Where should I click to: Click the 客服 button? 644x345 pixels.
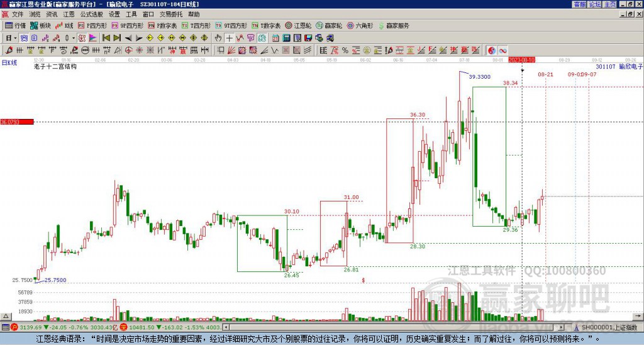tap(579, 4)
